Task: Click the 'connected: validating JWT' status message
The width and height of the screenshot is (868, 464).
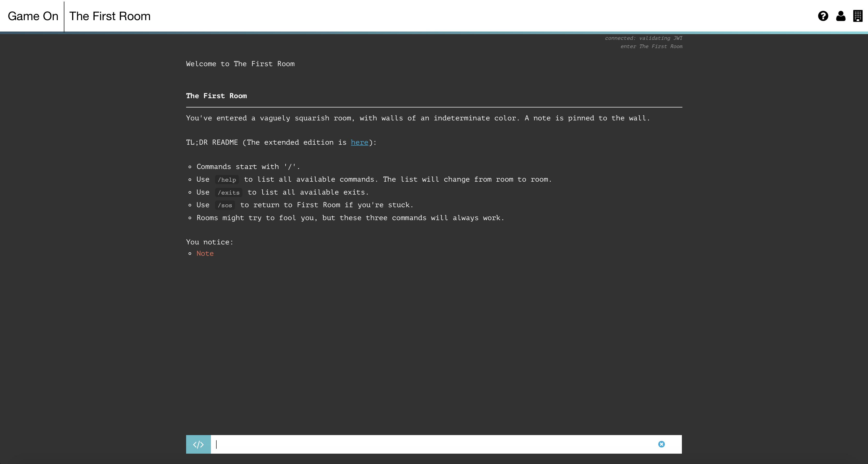Action: pyautogui.click(x=643, y=38)
